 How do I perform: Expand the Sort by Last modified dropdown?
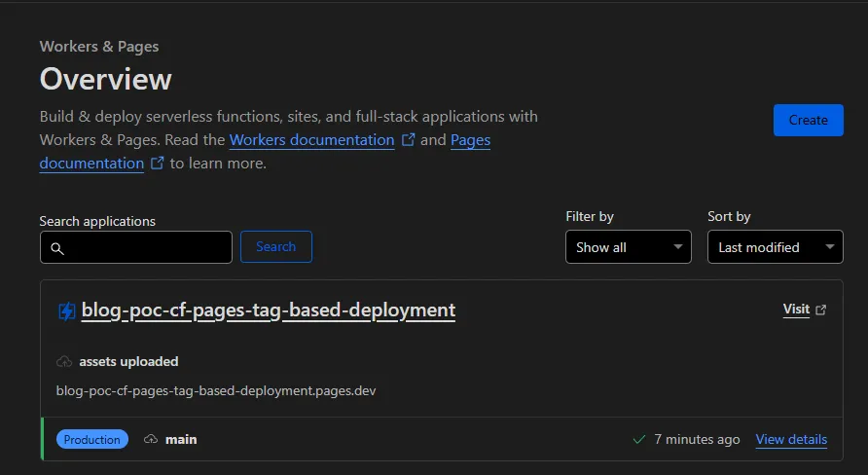(x=775, y=247)
